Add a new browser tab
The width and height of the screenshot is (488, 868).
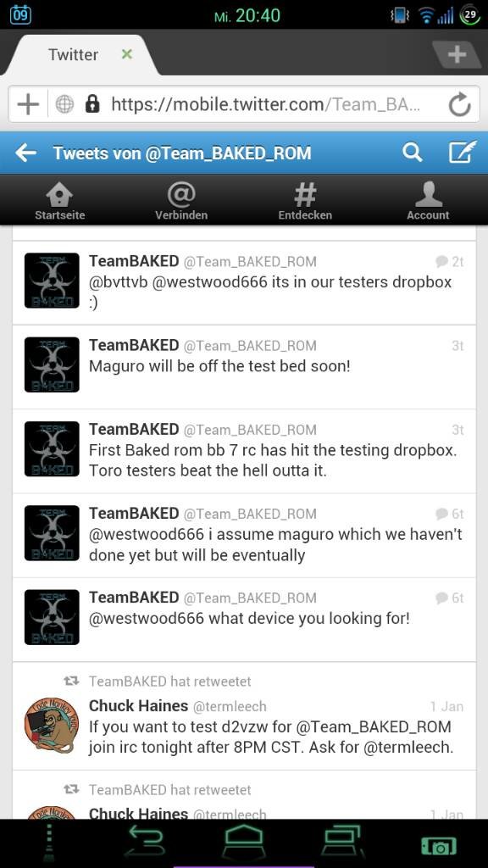pyautogui.click(x=457, y=54)
